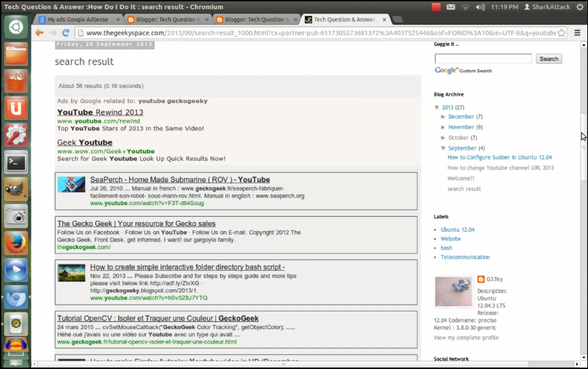Switch to first Blogger Tech Question tab
Image resolution: width=588 pixels, height=369 pixels.
coord(167,19)
